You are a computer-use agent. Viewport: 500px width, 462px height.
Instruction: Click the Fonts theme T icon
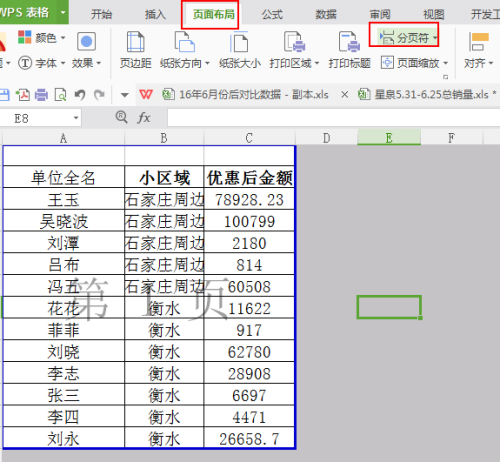coord(25,63)
